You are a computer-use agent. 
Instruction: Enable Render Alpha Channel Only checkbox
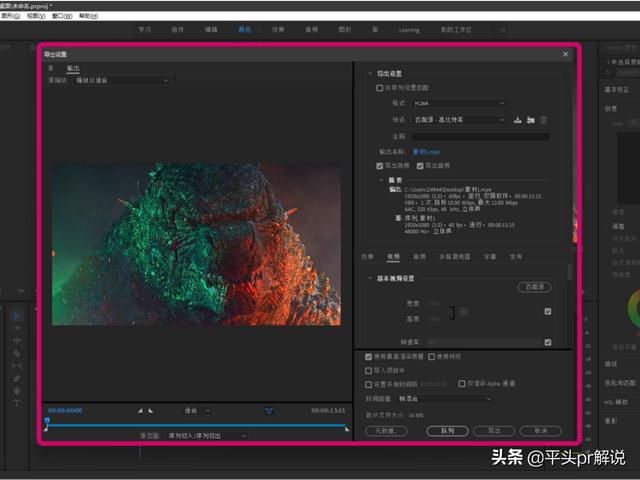pyautogui.click(x=462, y=384)
